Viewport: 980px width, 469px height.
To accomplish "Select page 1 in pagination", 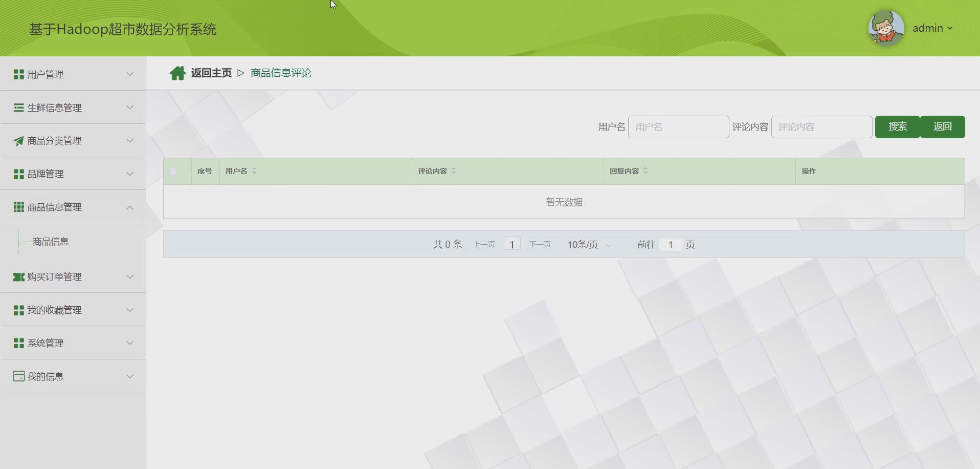I will 512,245.
